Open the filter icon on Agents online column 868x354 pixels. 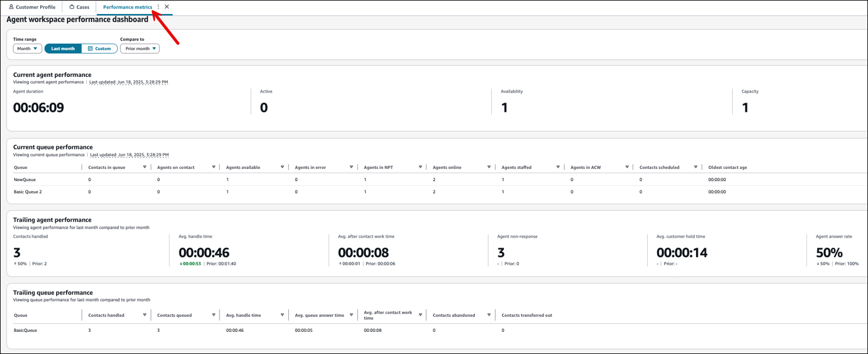489,167
